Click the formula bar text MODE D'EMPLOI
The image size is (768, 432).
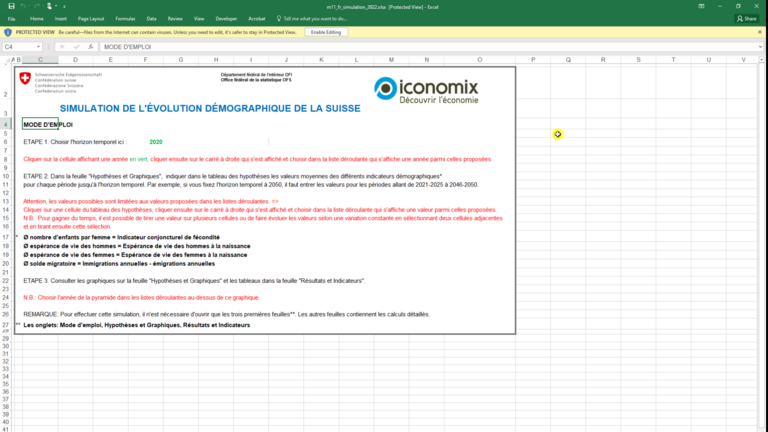pos(127,47)
